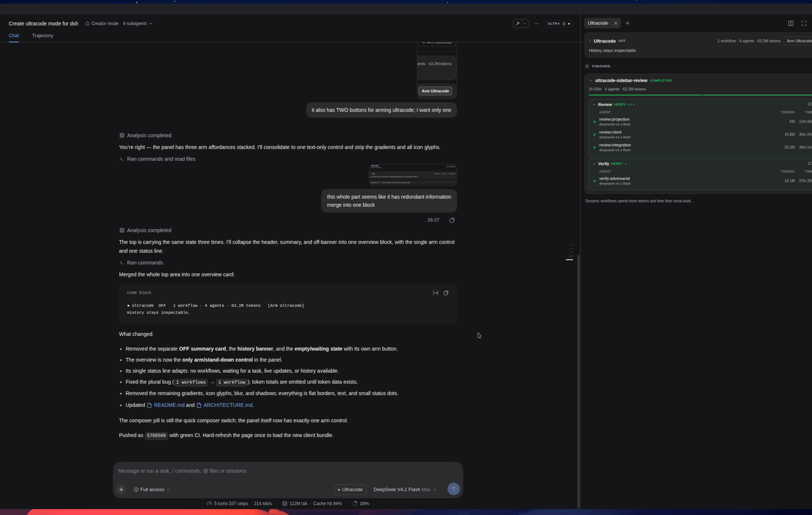
Task: Click the Cache hit 94% status text
Action: (327, 504)
